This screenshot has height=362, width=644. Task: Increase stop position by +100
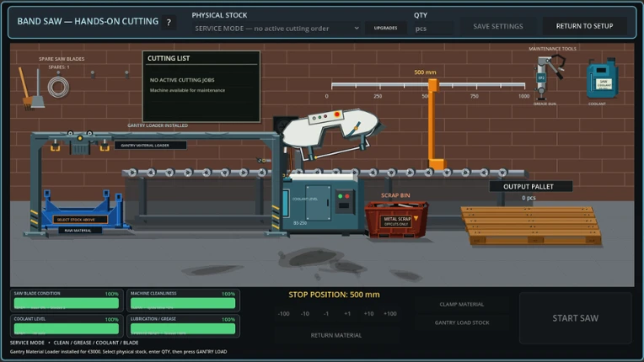coord(390,314)
